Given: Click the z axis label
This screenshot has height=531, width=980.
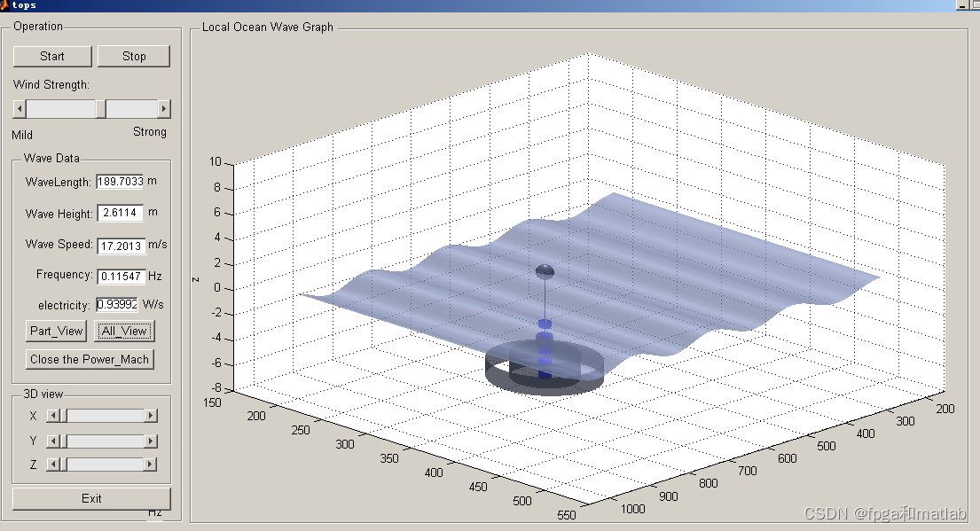Looking at the screenshot, I should (195, 279).
